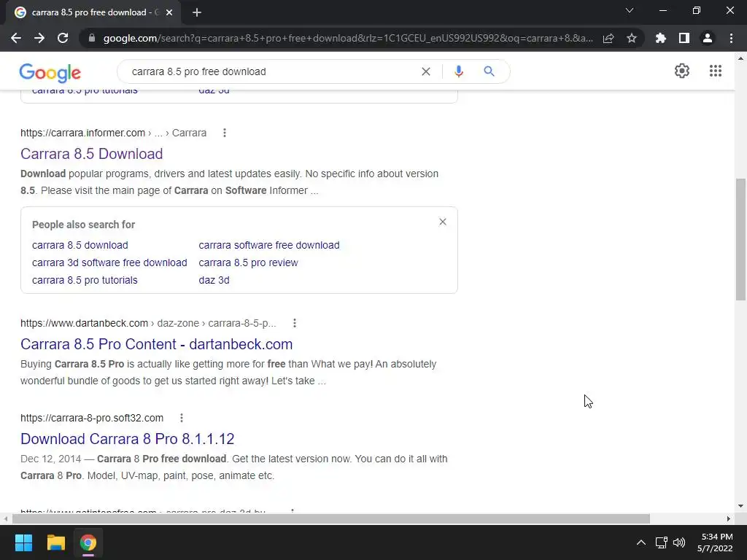
Task: Open the Extensions puzzle icon
Action: tap(661, 38)
